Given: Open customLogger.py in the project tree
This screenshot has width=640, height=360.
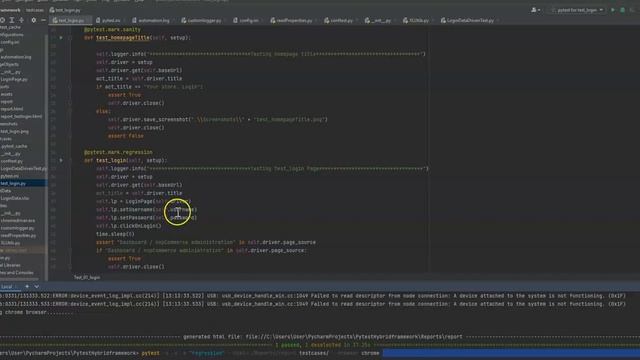Looking at the screenshot, I should [18, 228].
